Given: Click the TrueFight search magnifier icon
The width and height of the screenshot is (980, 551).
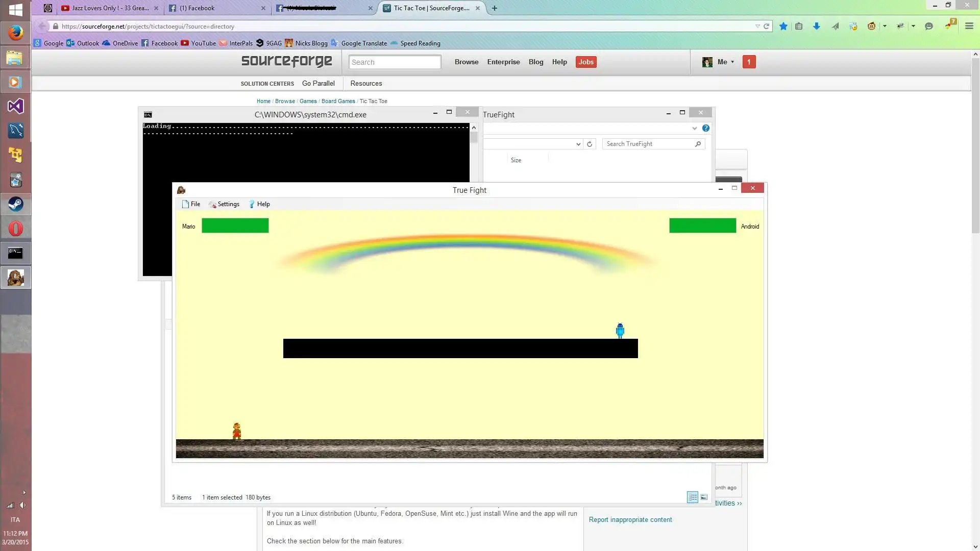Looking at the screenshot, I should point(698,143).
